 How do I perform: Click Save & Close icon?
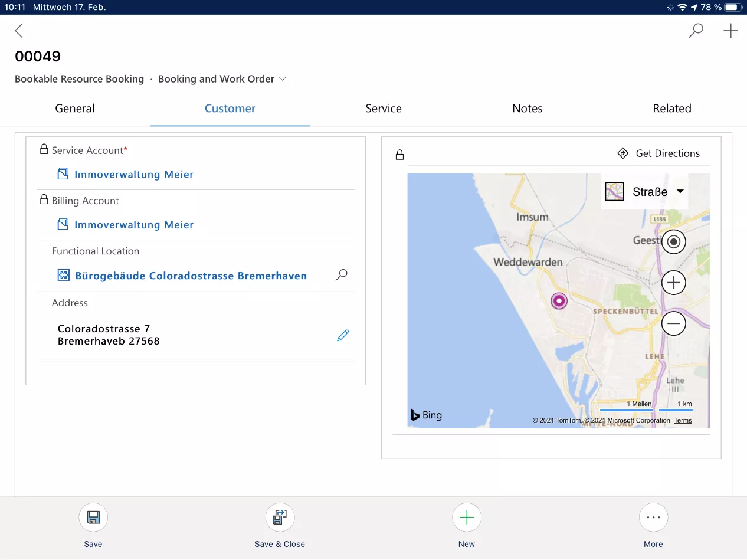click(280, 518)
